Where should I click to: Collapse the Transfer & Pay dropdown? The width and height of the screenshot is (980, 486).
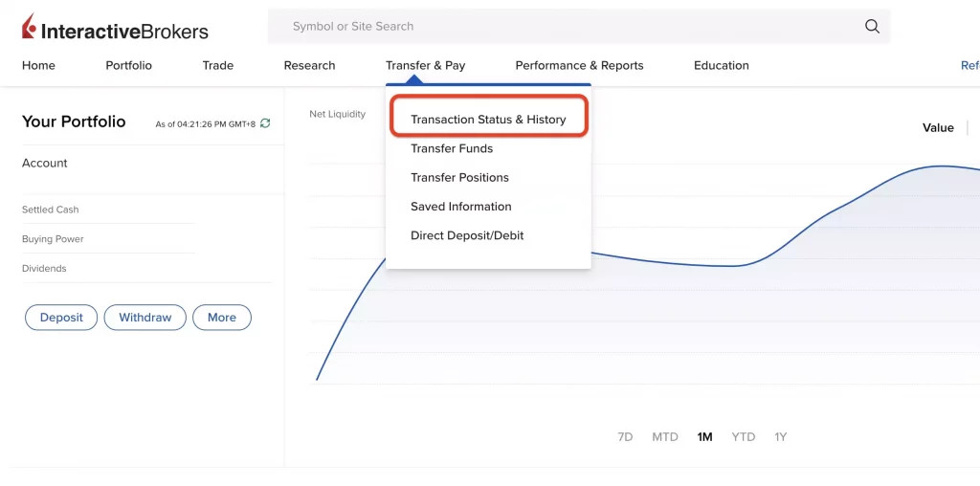point(425,65)
